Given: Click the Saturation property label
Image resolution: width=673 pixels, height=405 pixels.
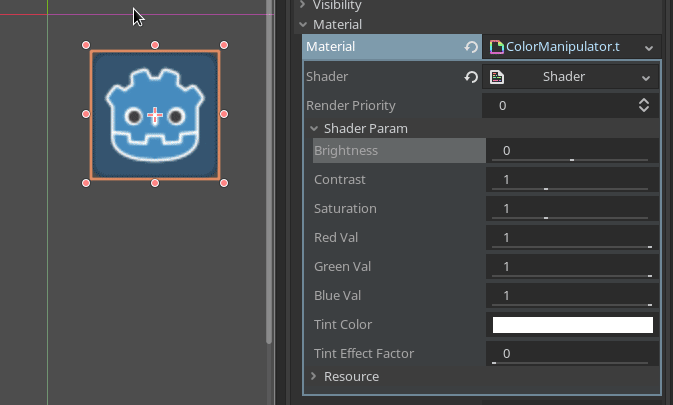Looking at the screenshot, I should pyautogui.click(x=345, y=209).
